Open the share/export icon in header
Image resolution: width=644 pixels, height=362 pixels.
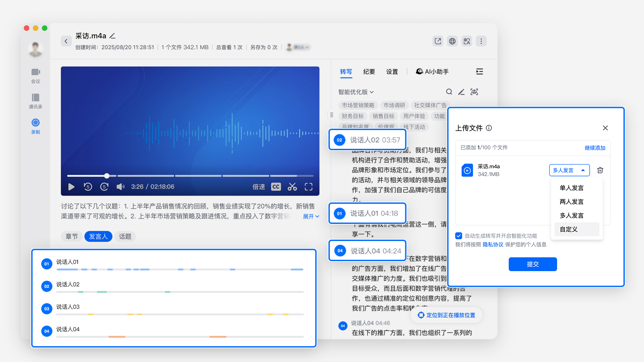point(438,41)
